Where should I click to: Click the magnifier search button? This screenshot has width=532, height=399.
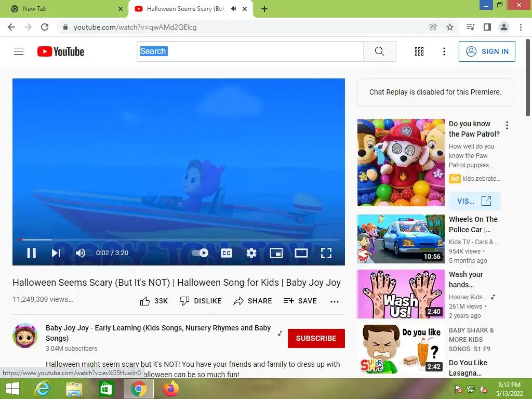(380, 51)
